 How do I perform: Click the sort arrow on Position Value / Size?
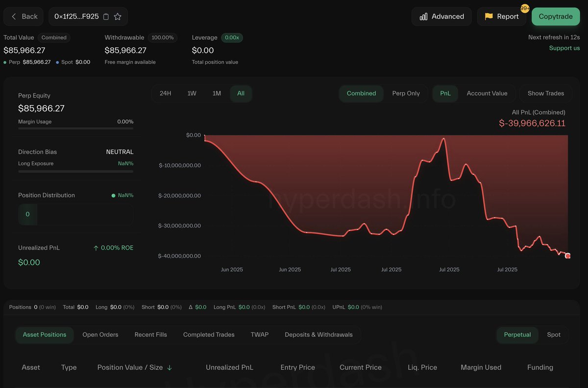pos(170,367)
